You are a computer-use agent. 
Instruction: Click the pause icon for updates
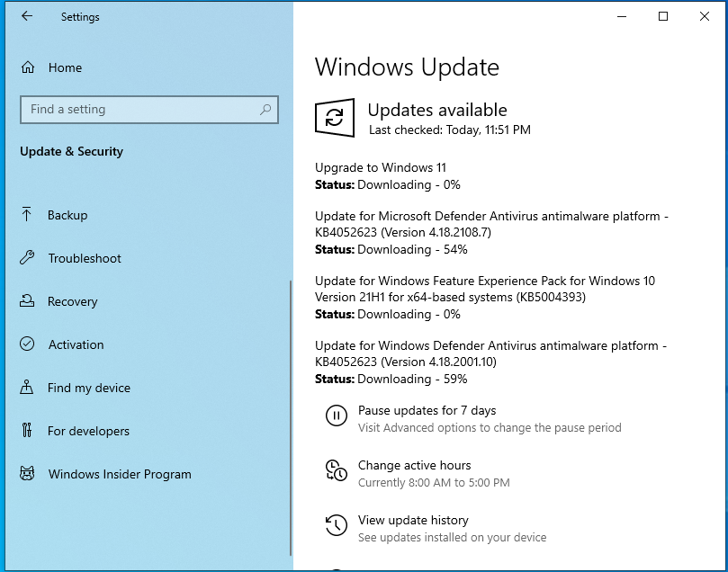[337, 416]
